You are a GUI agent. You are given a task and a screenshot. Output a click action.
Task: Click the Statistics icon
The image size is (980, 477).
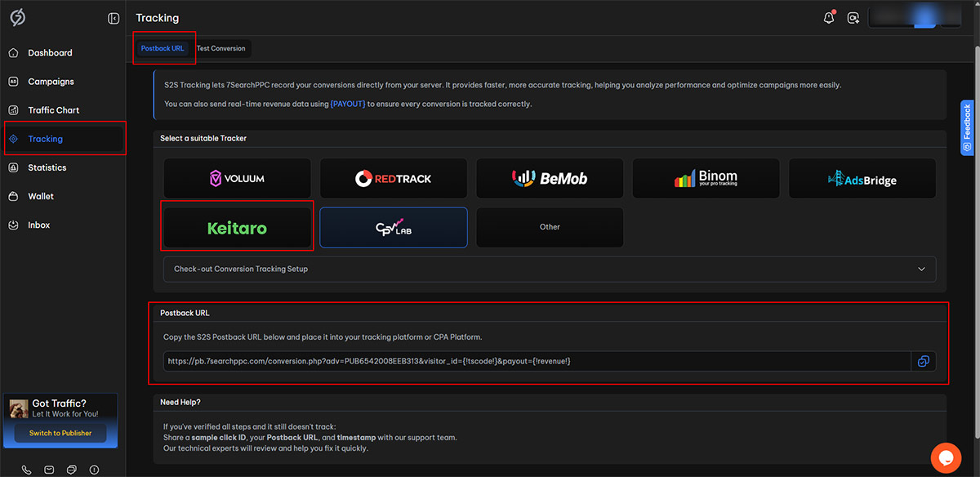(x=13, y=167)
